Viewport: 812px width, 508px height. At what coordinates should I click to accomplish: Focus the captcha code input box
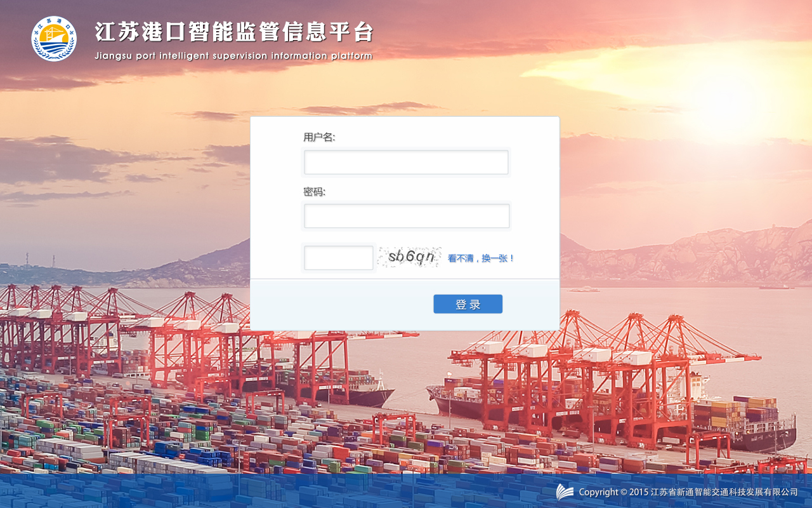click(x=339, y=258)
